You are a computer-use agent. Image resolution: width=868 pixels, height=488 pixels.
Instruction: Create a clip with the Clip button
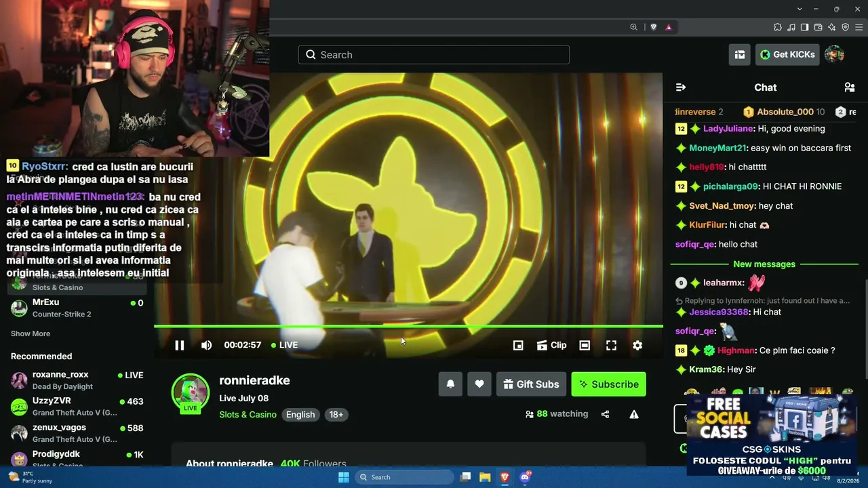click(551, 345)
